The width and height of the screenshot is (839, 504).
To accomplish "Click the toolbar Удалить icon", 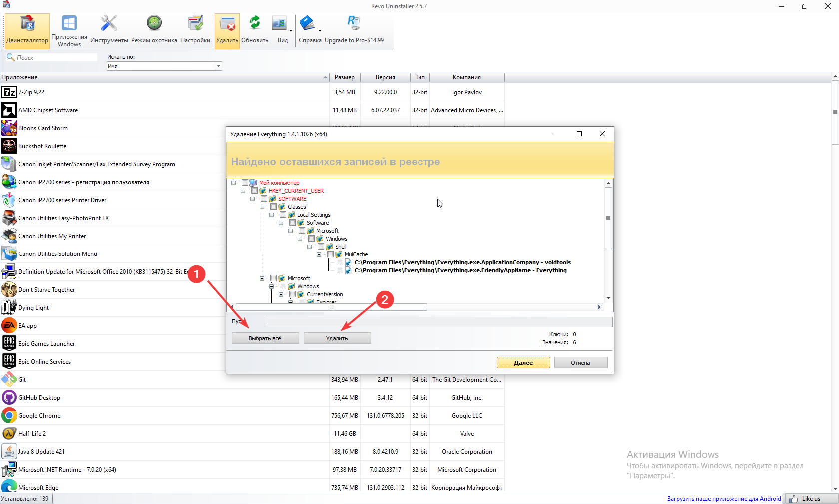I will pos(227,23).
